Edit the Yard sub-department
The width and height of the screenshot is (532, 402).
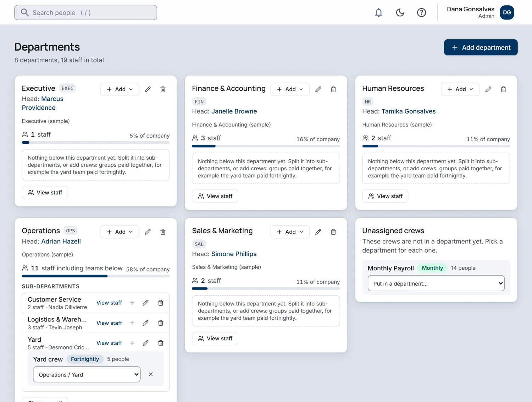[x=145, y=343]
